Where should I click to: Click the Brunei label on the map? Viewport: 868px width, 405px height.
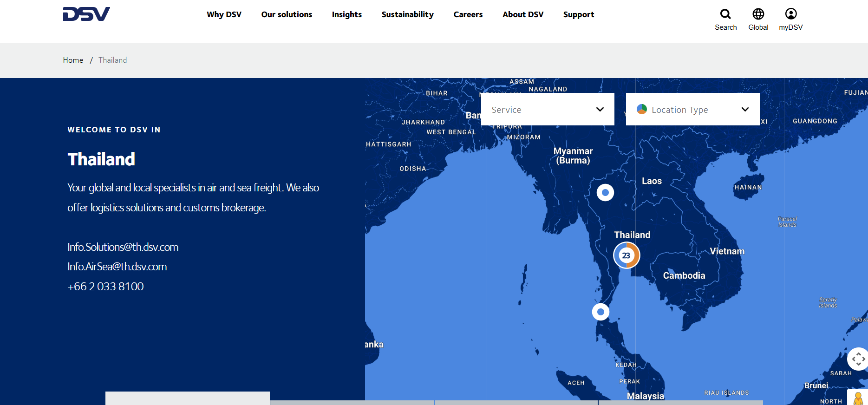tap(816, 385)
